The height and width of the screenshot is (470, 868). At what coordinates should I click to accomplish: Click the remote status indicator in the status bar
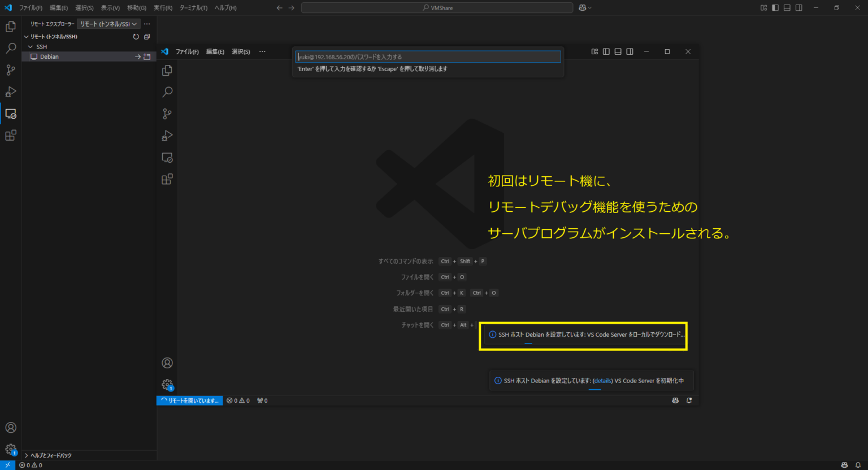tap(189, 400)
